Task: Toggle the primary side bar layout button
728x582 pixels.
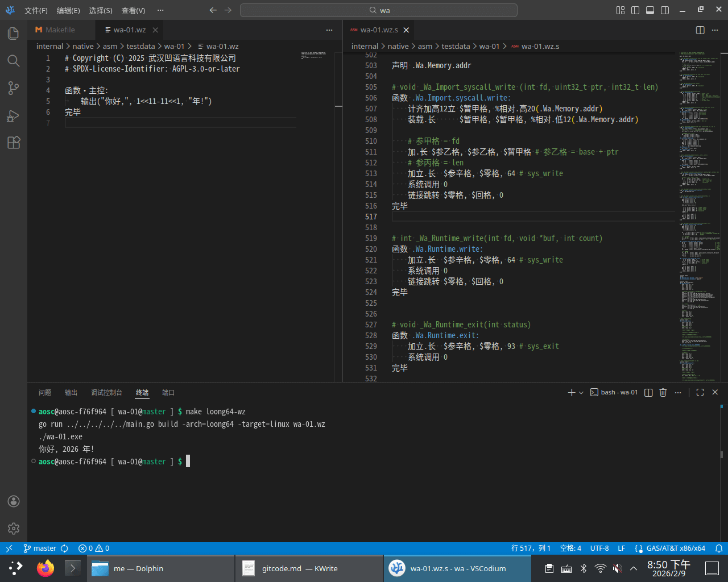Action: coord(635,10)
